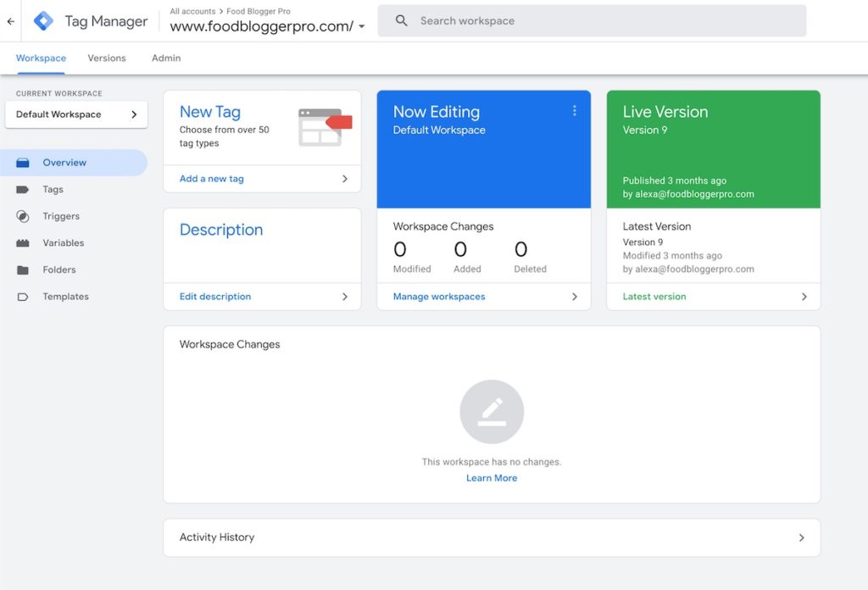This screenshot has height=590, width=868.
Task: Click the Default Workspace selector box
Action: pos(76,114)
